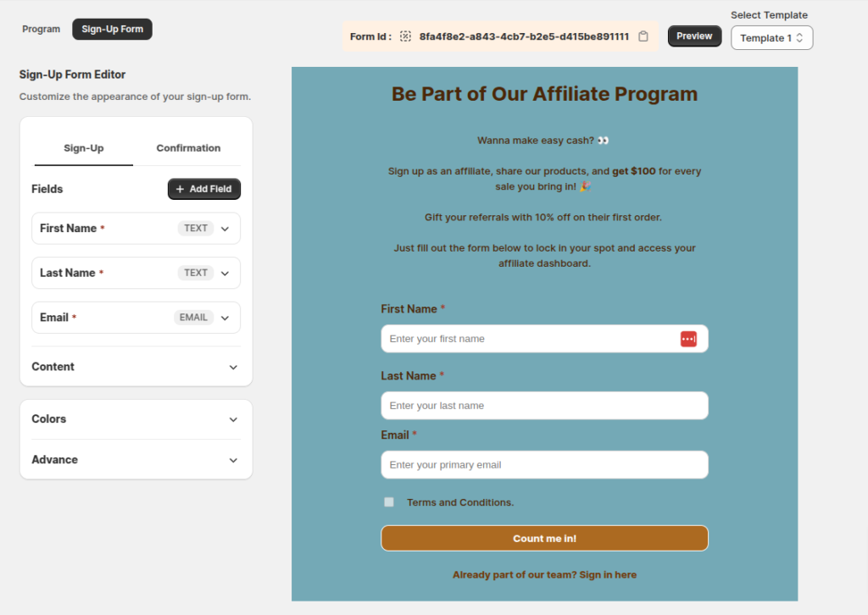The width and height of the screenshot is (868, 615).
Task: Open the Template 1 selector
Action: pos(771,37)
